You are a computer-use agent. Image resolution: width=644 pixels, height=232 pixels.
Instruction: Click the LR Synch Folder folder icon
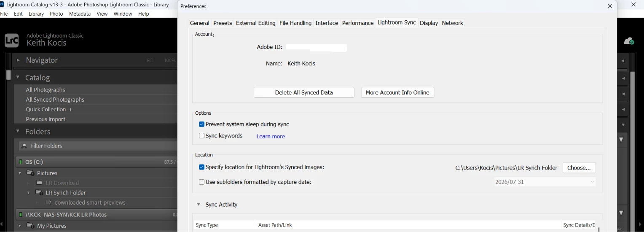(x=39, y=192)
